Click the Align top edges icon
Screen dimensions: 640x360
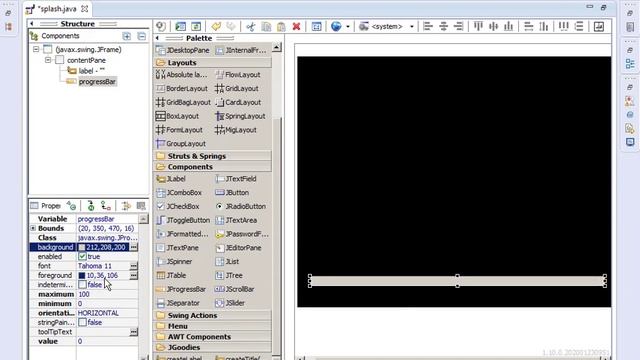(x=478, y=27)
